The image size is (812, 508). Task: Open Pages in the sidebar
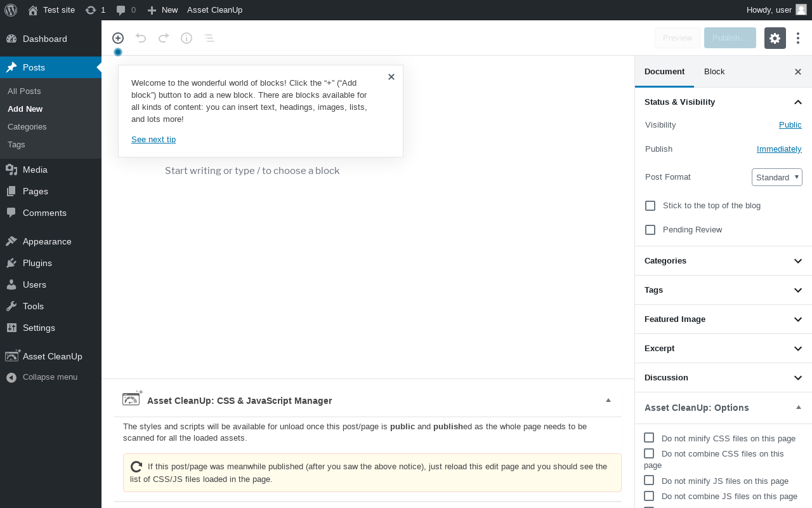(x=51, y=191)
